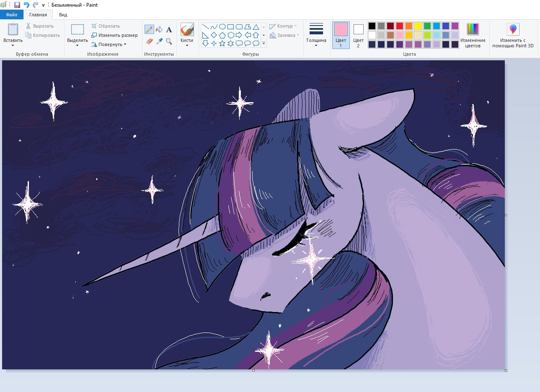Open the Customize Quick Access Toolbar arrow
The height and width of the screenshot is (392, 540).
[x=43, y=5]
